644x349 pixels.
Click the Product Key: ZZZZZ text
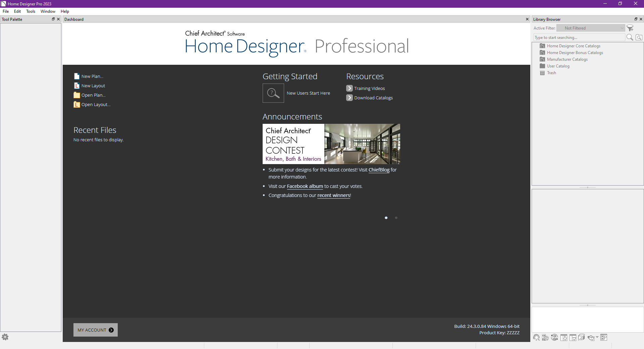(x=499, y=333)
